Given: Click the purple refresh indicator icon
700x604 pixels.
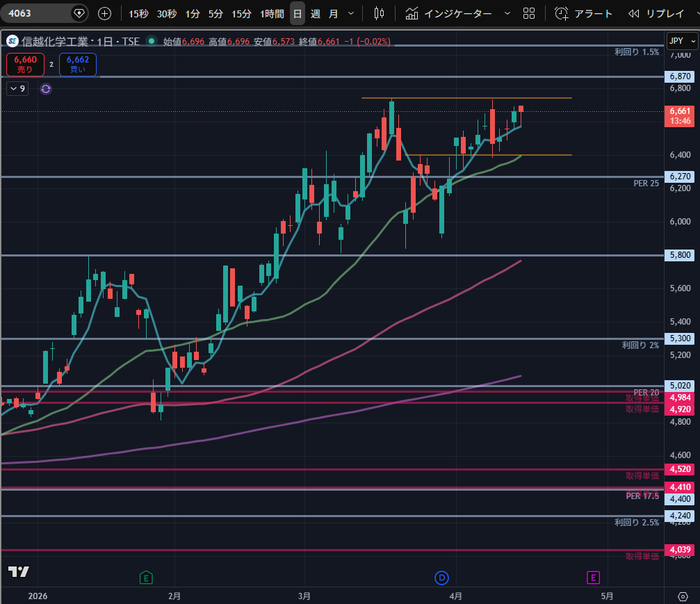Looking at the screenshot, I should [46, 89].
